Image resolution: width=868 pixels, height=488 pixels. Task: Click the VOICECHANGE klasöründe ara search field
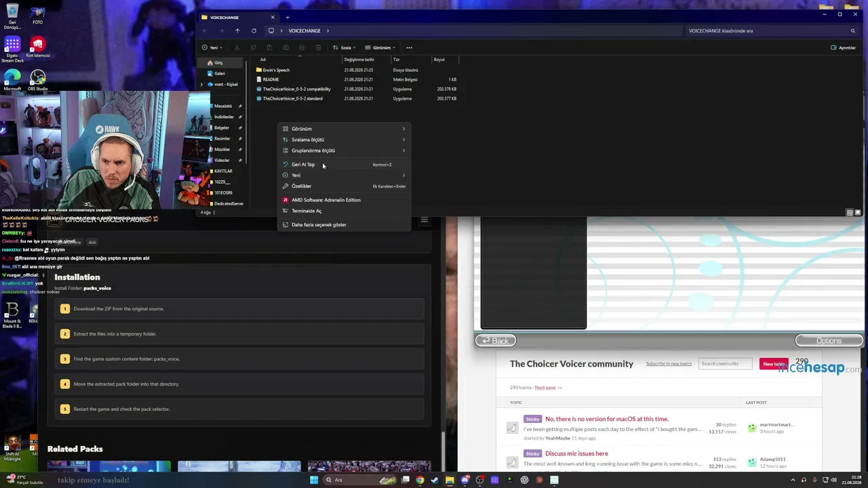[x=771, y=30]
